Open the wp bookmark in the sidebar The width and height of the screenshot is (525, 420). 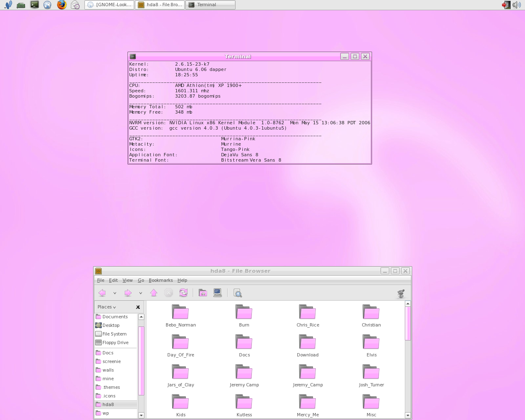point(102,413)
